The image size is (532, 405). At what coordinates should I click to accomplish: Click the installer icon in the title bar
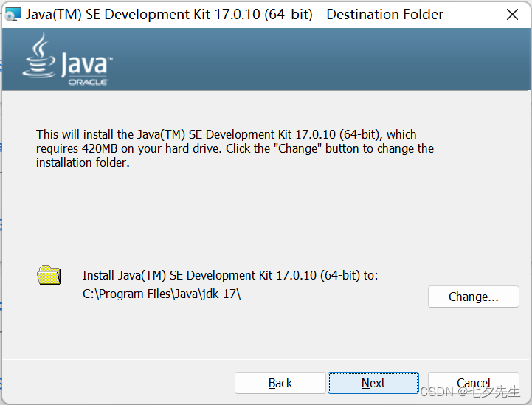[x=13, y=14]
